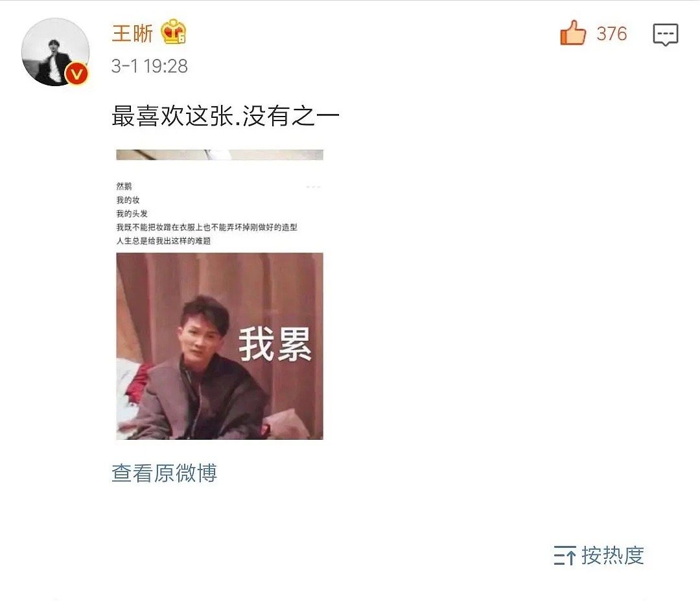Image resolution: width=700 pixels, height=601 pixels.
Task: Click the like count 376
Action: [612, 34]
